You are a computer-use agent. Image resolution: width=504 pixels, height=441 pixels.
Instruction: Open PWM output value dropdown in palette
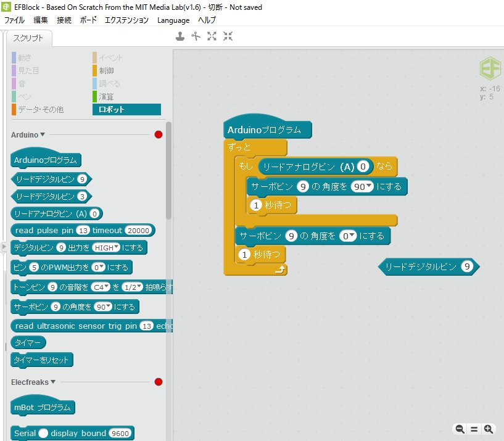click(98, 268)
